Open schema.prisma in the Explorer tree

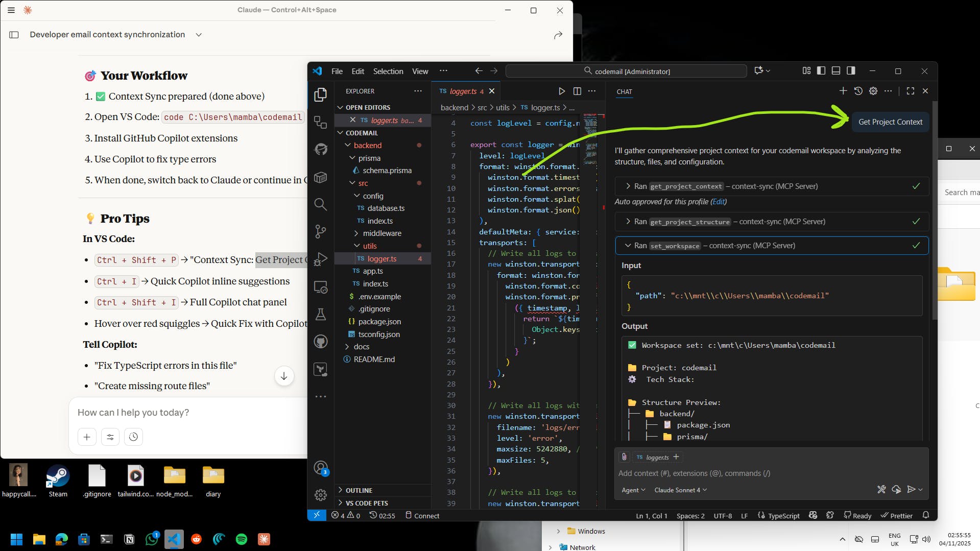[387, 171]
